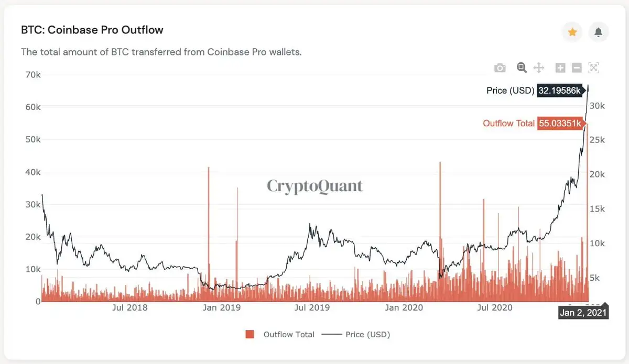Select the pan tool for the chart
The height and width of the screenshot is (364, 629).
[x=540, y=68]
